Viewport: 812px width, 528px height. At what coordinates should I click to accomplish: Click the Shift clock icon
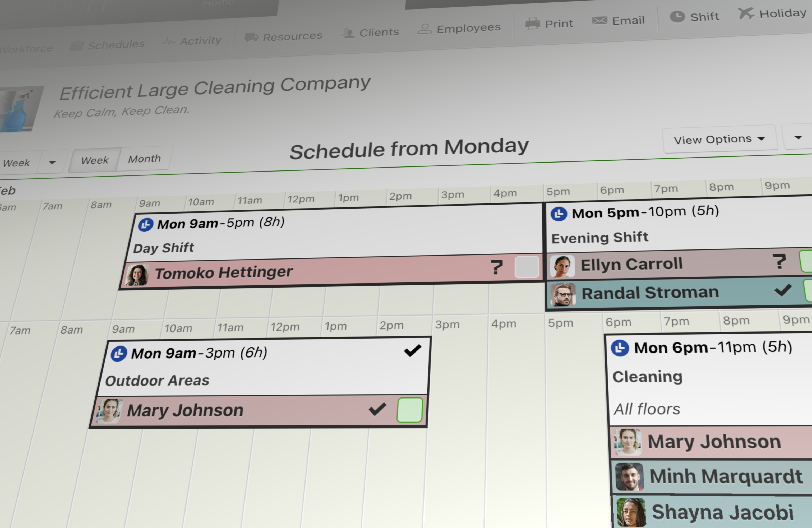click(x=677, y=17)
